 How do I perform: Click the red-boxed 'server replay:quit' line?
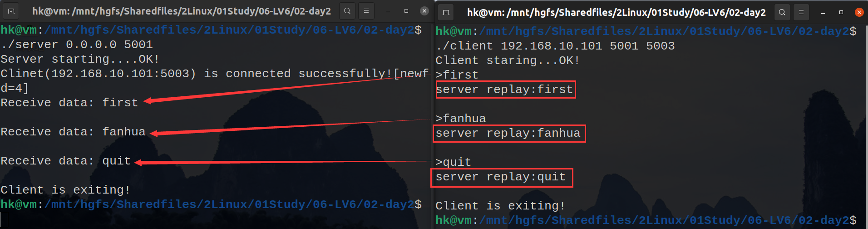(x=501, y=177)
